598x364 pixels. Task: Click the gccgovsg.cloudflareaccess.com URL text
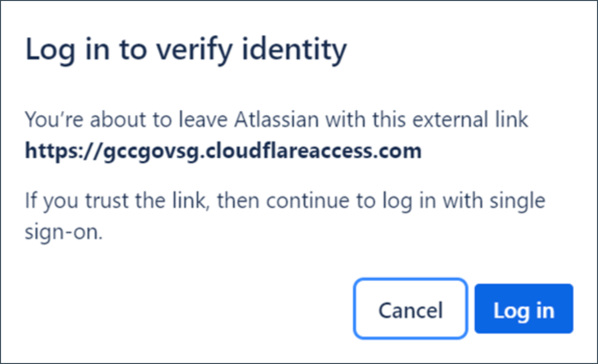(223, 150)
